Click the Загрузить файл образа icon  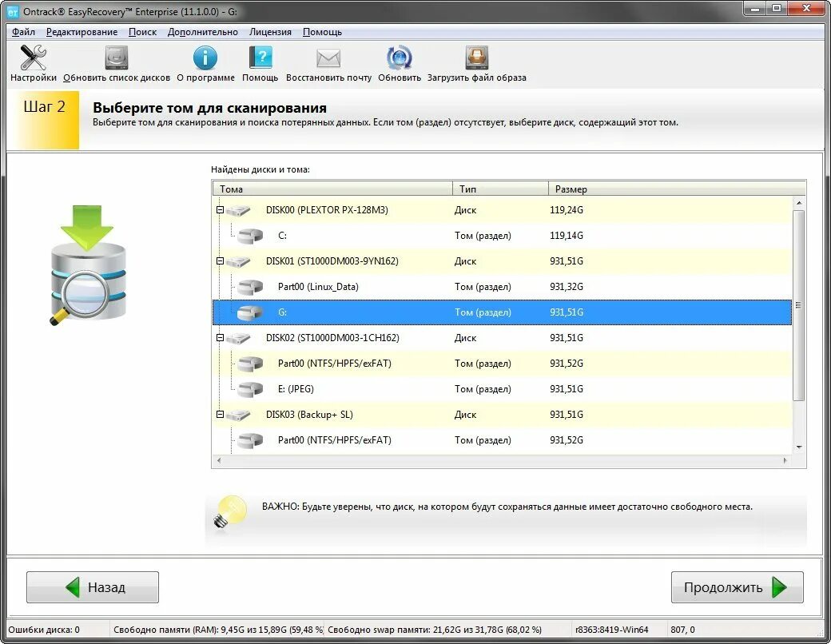tap(476, 58)
